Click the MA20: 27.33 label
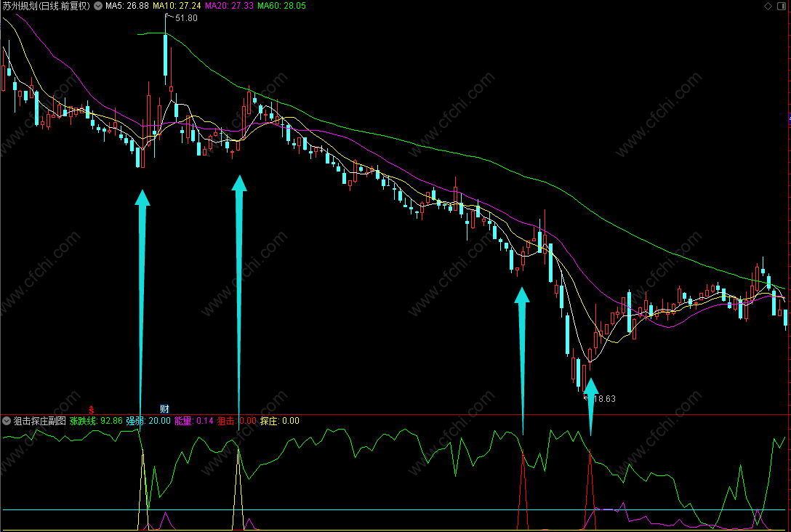The image size is (791, 532). point(229,6)
